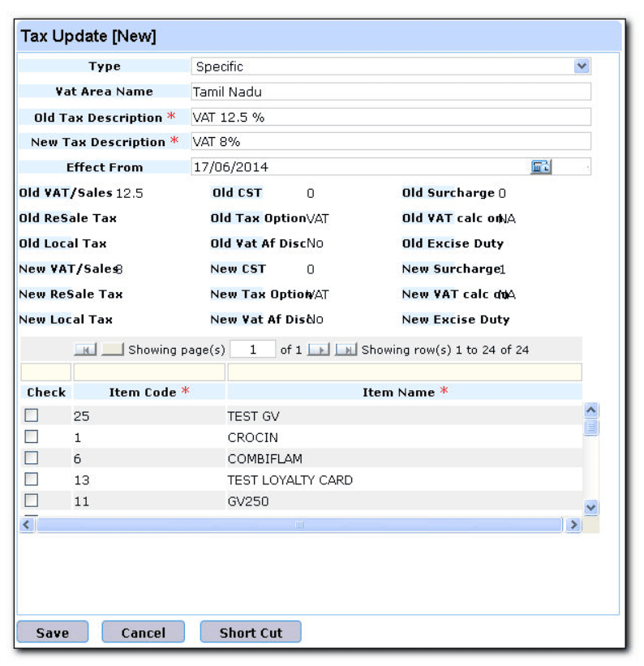The width and height of the screenshot is (644, 666).
Task: Click the Item Code filter box
Action: coord(149,372)
